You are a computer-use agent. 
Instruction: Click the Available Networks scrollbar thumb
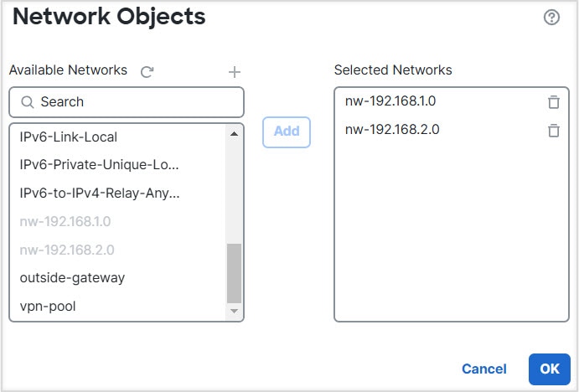234,273
